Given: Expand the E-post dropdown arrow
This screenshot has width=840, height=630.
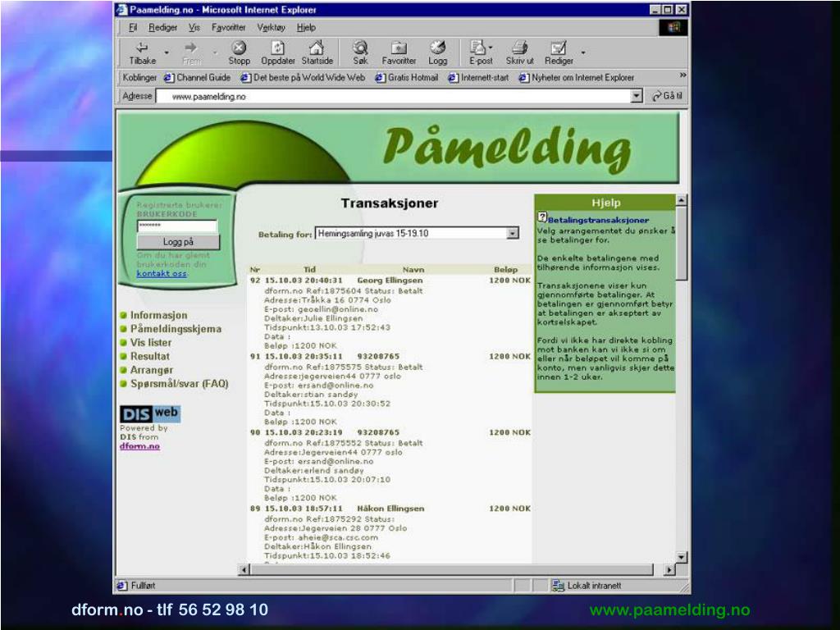Looking at the screenshot, I should click(491, 48).
